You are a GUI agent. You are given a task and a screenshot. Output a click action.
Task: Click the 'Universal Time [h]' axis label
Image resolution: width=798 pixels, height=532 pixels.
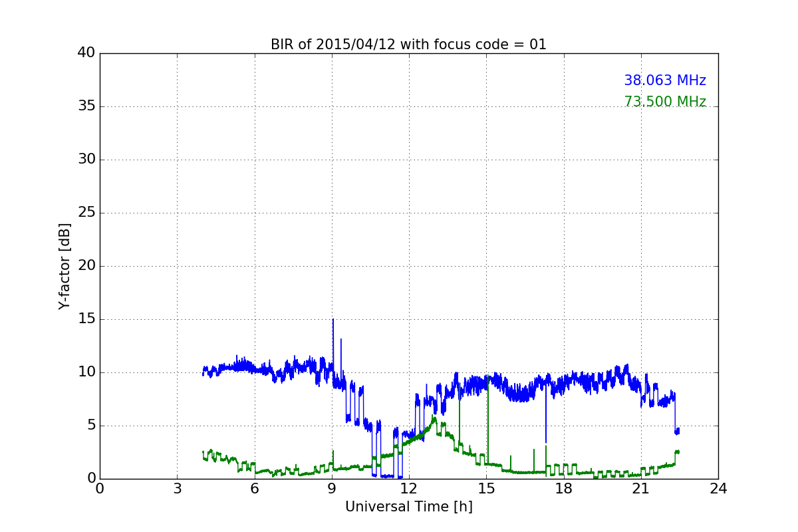pyautogui.click(x=409, y=507)
